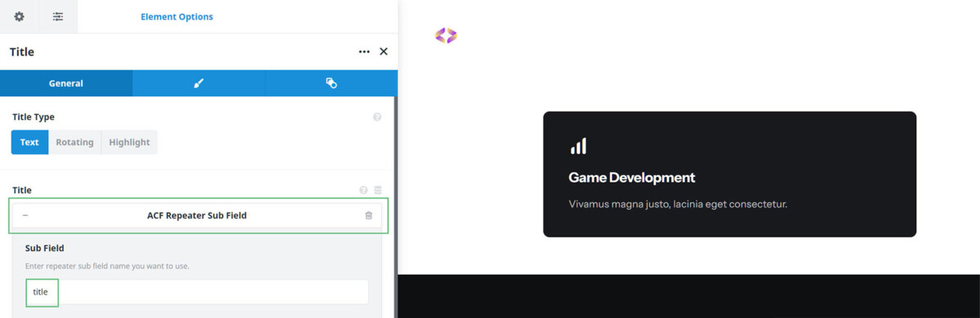Collapse the ACF Repeater Sub Field section
Viewport: 980px width, 318px height.
tap(25, 215)
